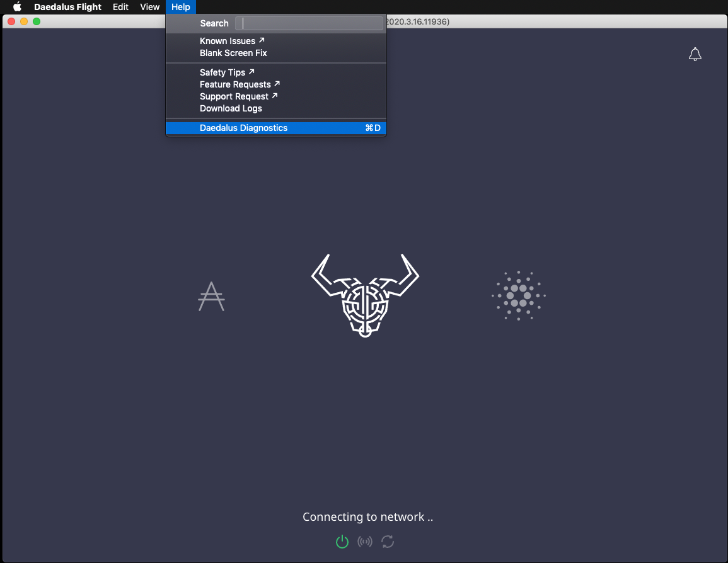Viewport: 728px width, 563px height.
Task: Click the sync arrows status icon
Action: (388, 542)
